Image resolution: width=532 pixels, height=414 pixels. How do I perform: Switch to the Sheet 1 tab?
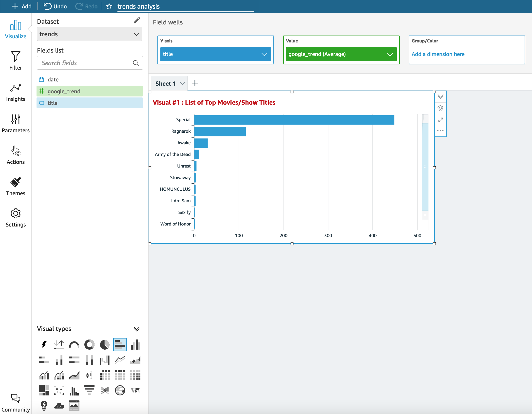click(166, 84)
